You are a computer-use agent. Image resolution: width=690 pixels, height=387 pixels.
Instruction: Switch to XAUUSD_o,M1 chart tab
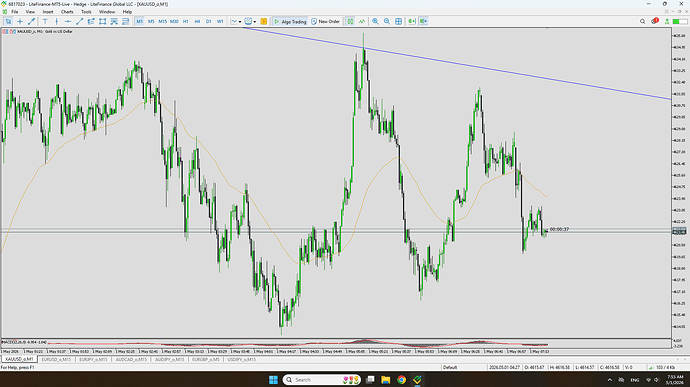[19, 359]
